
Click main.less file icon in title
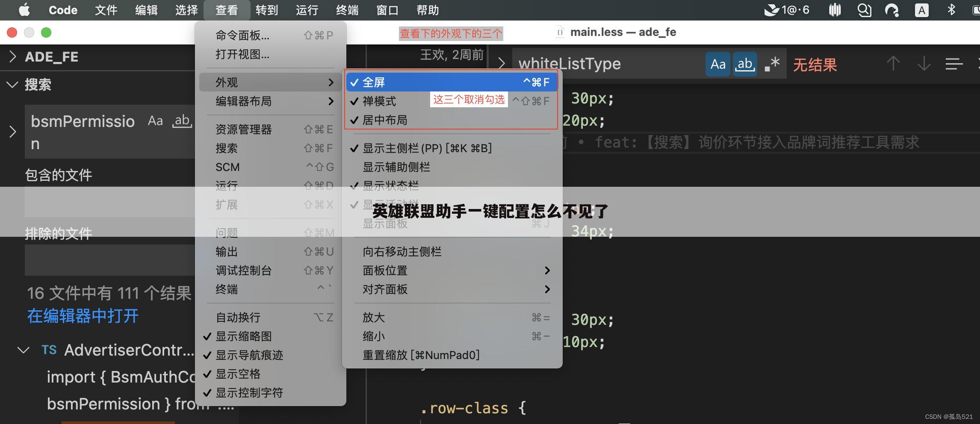[560, 32]
